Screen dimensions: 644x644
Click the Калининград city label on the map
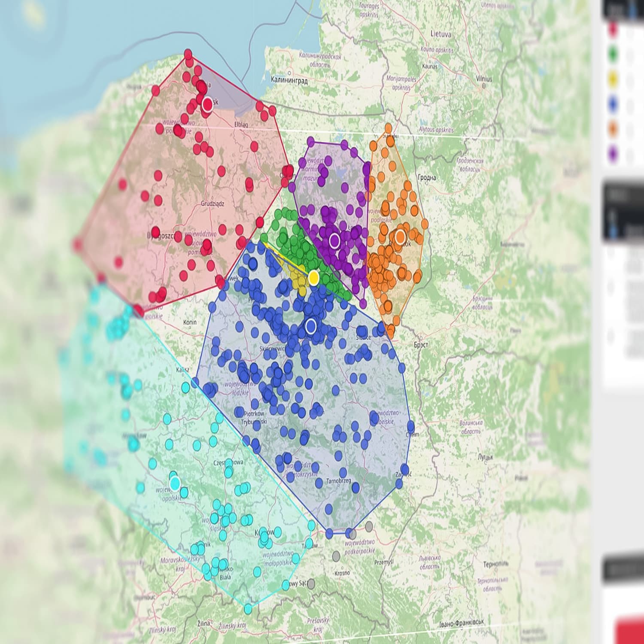coord(289,80)
